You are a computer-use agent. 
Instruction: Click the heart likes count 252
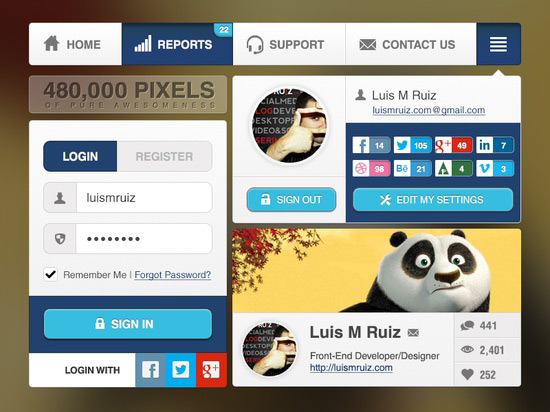pos(487,374)
